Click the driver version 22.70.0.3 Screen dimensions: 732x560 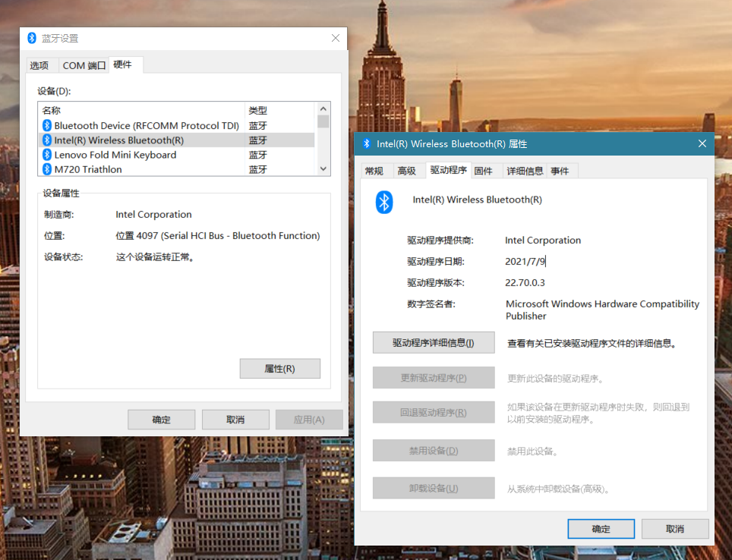click(525, 282)
